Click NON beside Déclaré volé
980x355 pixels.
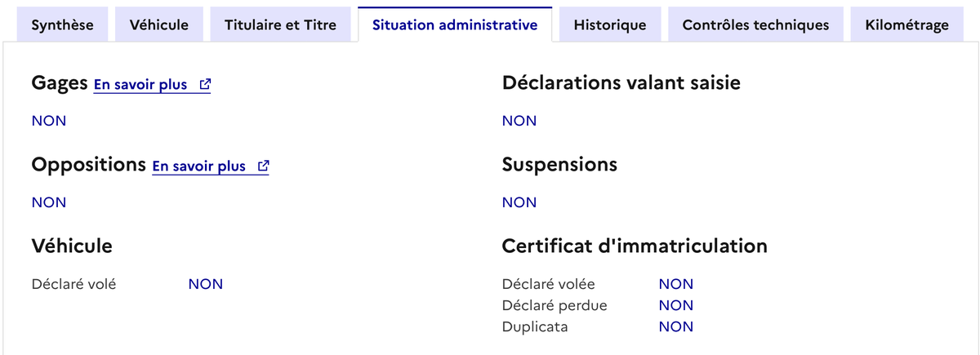(205, 284)
